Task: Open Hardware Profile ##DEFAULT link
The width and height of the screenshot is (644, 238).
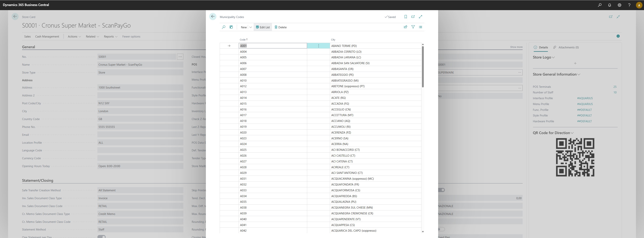Action: [584, 121]
